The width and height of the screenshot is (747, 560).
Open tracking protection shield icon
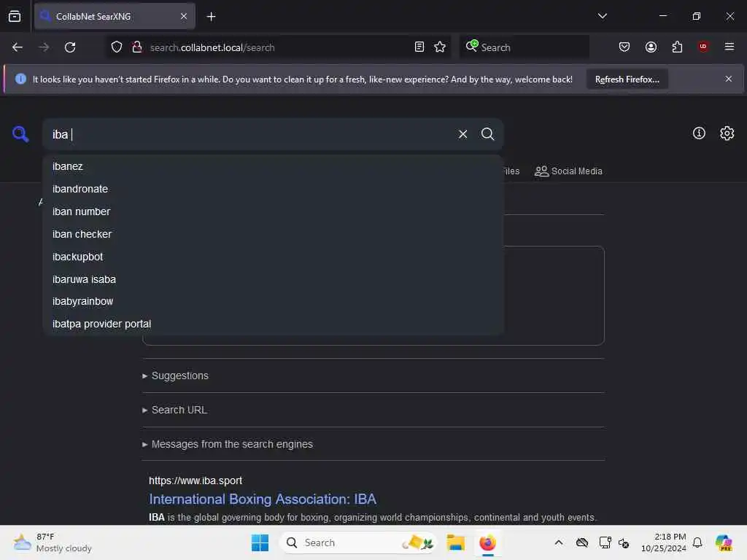(x=117, y=47)
